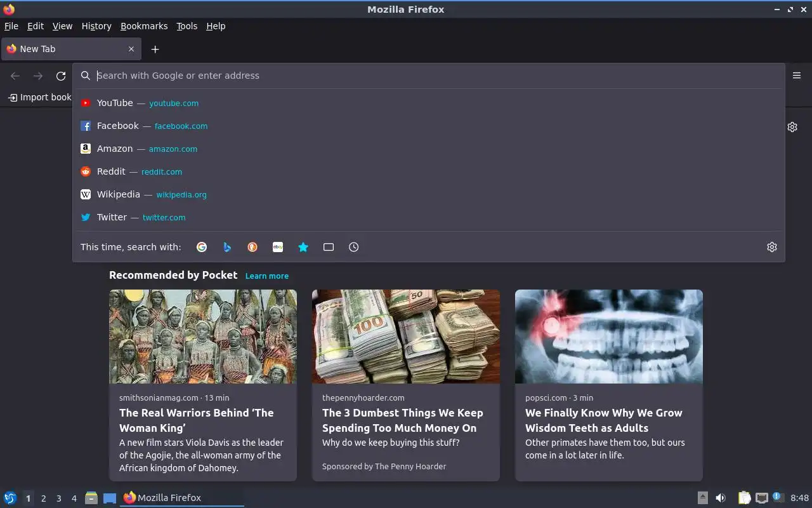The height and width of the screenshot is (508, 812).
Task: Open the History menu
Action: click(x=96, y=26)
